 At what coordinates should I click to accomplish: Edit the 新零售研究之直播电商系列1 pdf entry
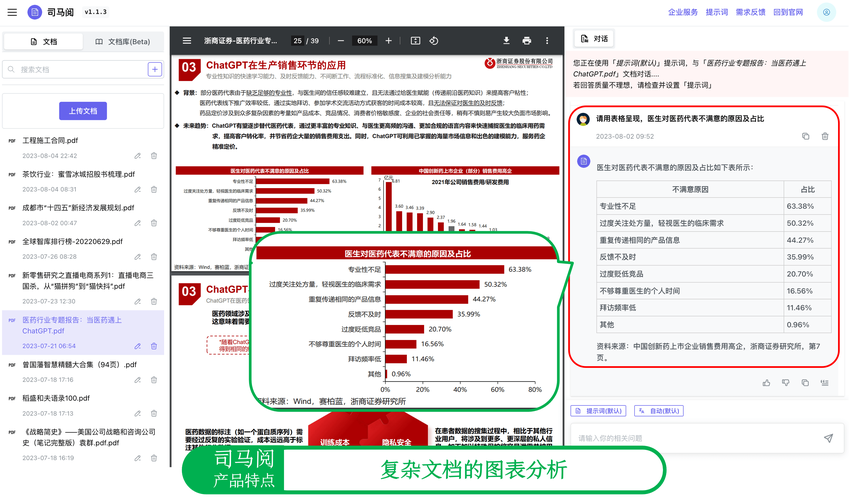click(x=138, y=301)
